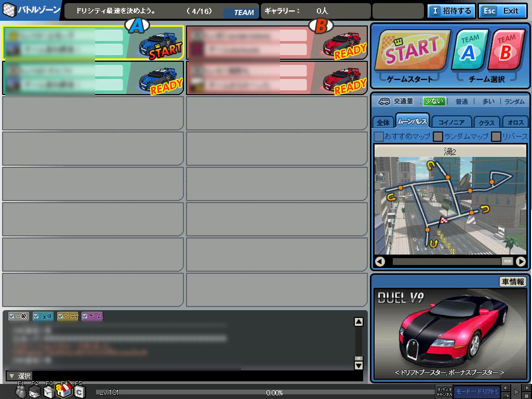The height and width of the screenshot is (399, 532).
Task: Expand the 選択 chat channel dropdown
Action: click(x=11, y=376)
